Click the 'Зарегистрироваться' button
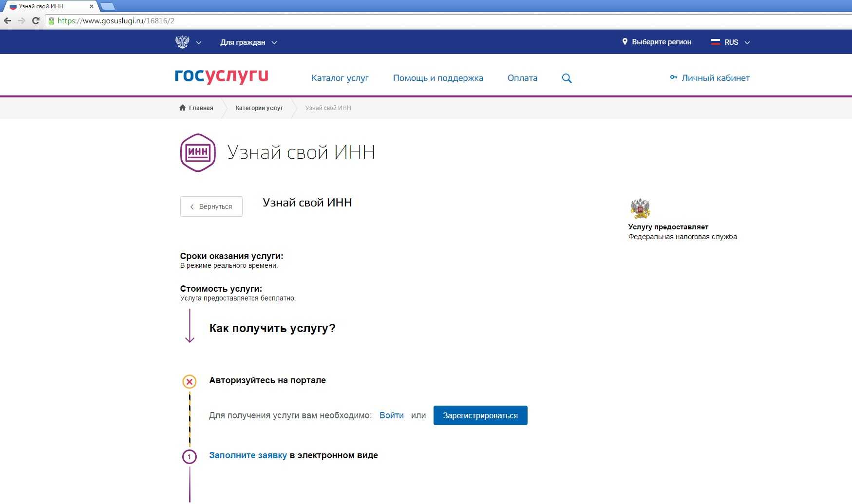The height and width of the screenshot is (504, 852). (480, 415)
